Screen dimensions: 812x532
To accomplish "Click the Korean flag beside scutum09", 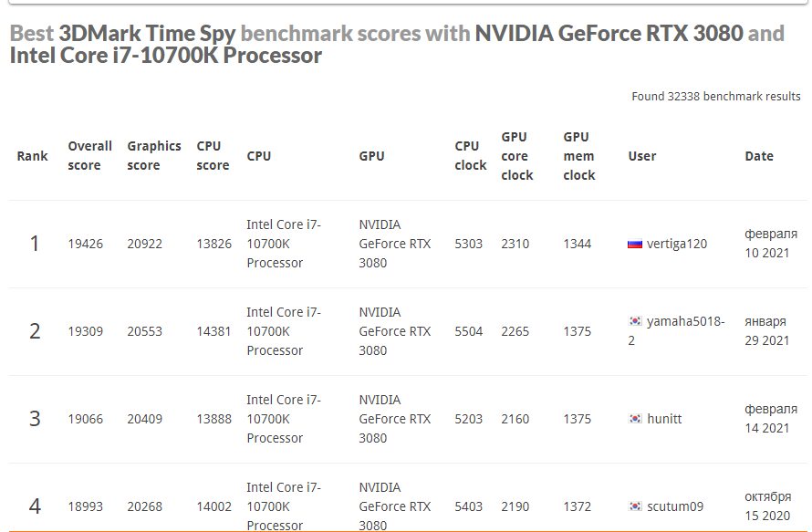I will [635, 506].
